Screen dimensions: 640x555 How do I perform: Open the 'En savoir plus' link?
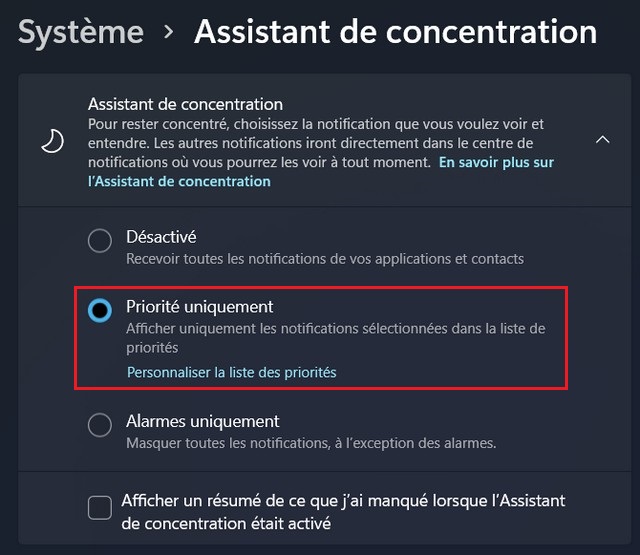coord(496,162)
